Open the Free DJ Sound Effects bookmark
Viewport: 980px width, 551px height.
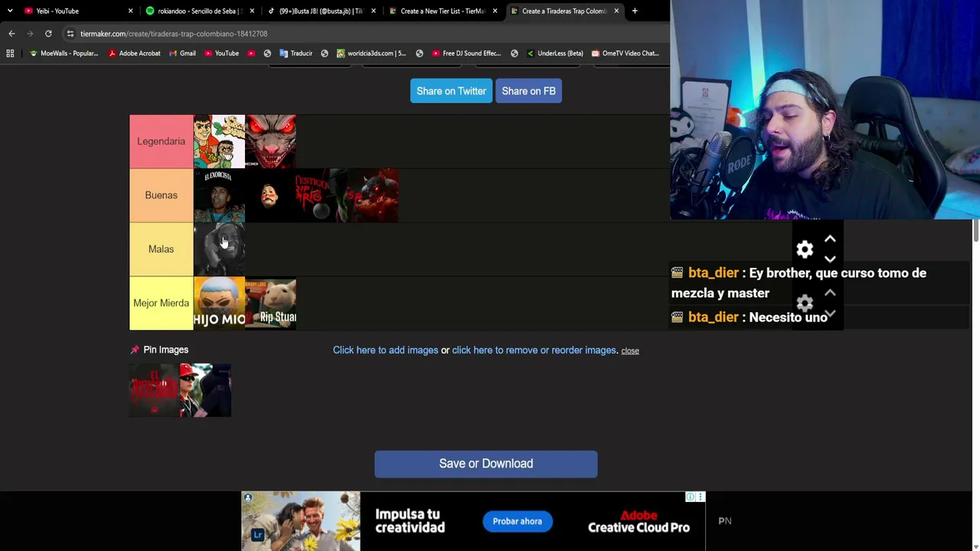(x=466, y=54)
